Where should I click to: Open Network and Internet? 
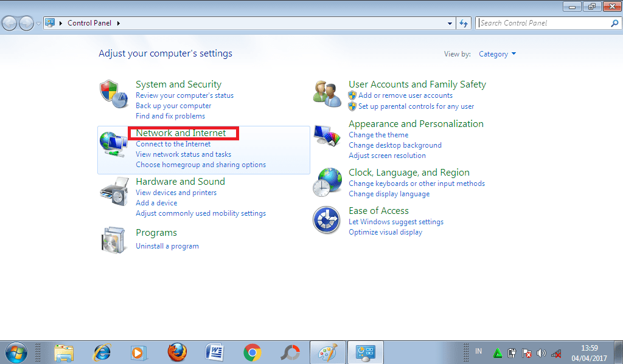point(181,133)
